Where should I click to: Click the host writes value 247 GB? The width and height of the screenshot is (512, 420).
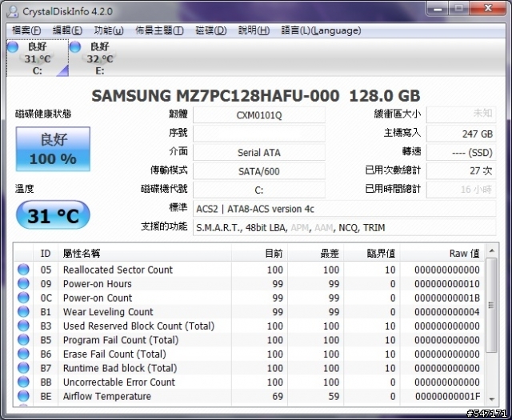click(461, 134)
